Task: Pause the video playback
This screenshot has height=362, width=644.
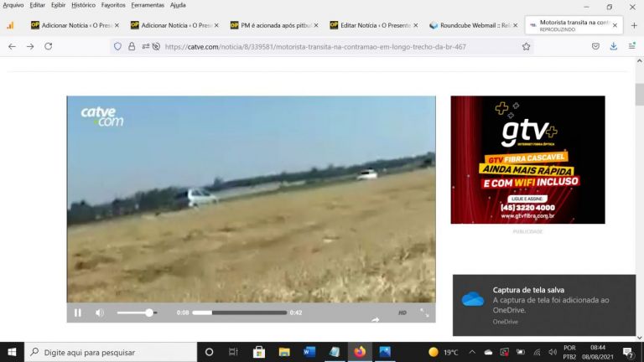Action: [78, 313]
